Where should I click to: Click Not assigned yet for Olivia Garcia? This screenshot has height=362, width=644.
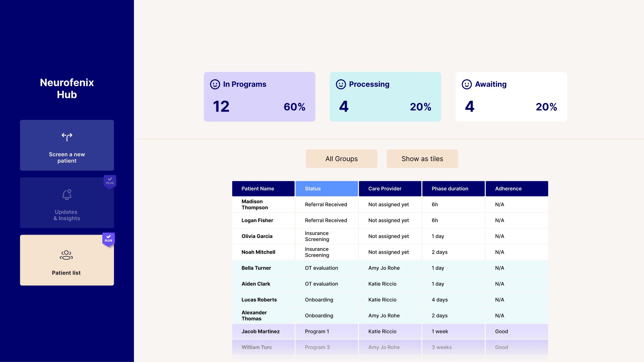click(x=388, y=236)
